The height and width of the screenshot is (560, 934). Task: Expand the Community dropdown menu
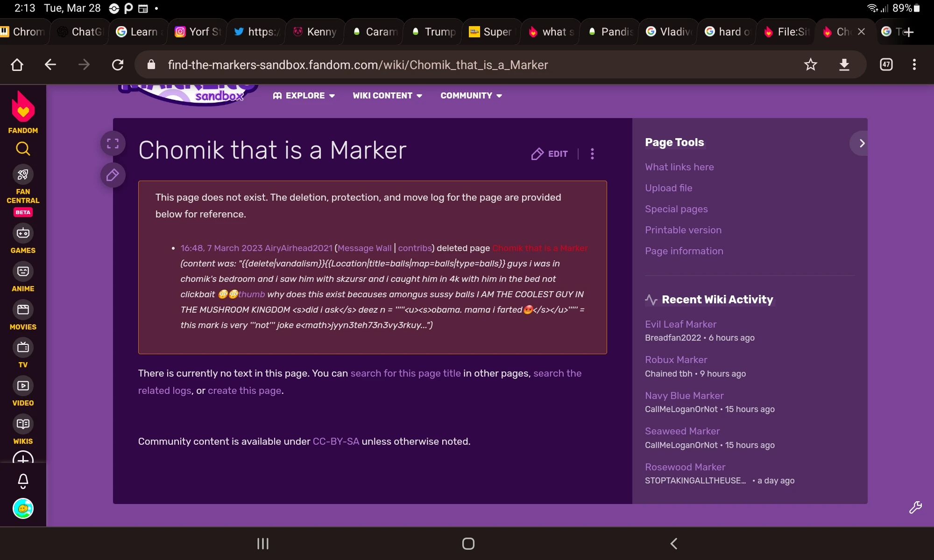click(471, 96)
